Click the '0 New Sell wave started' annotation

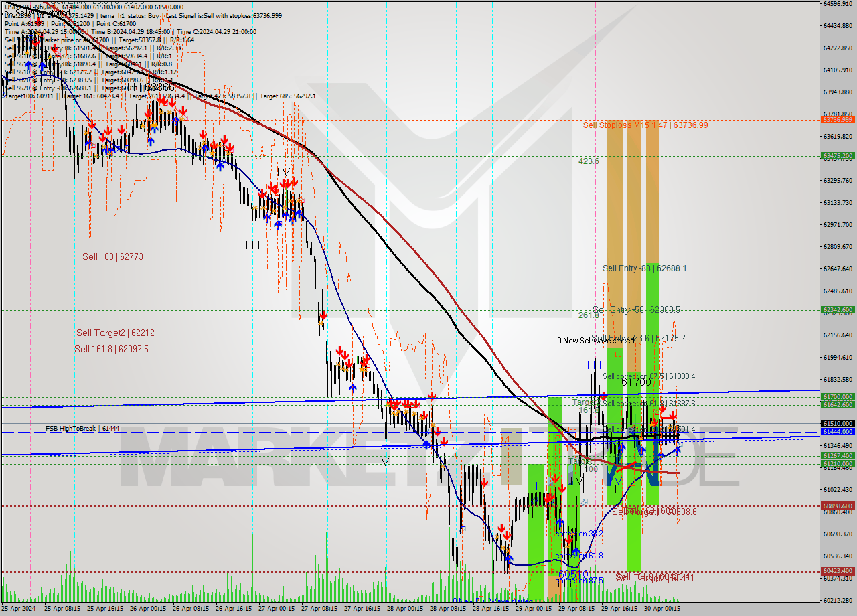(x=595, y=341)
